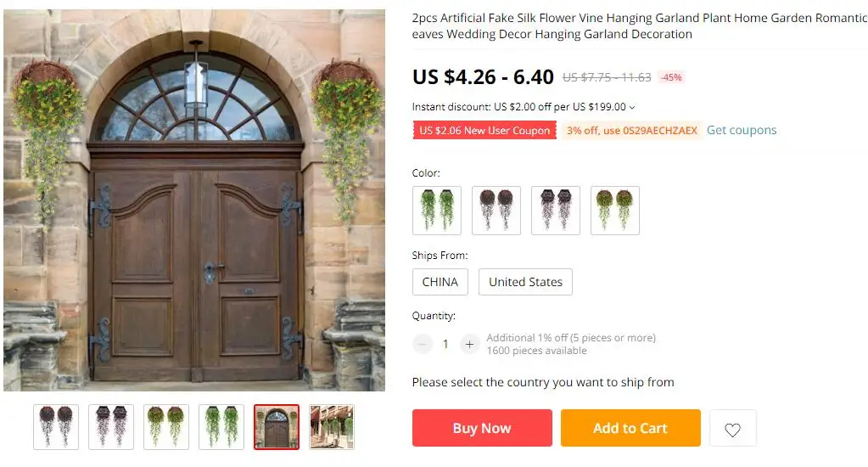Increase quantity with the plus button
Screen dimensions: 868x467
coord(469,344)
